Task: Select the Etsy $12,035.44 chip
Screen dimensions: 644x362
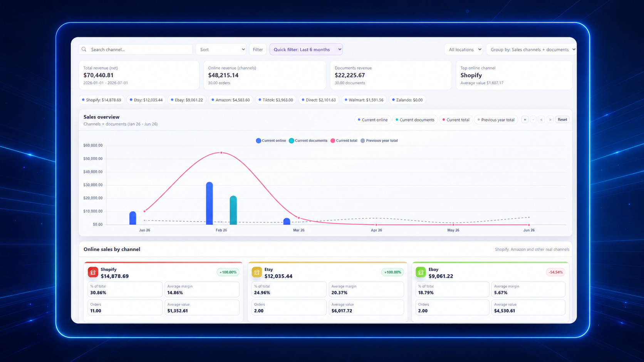Action: click(146, 100)
